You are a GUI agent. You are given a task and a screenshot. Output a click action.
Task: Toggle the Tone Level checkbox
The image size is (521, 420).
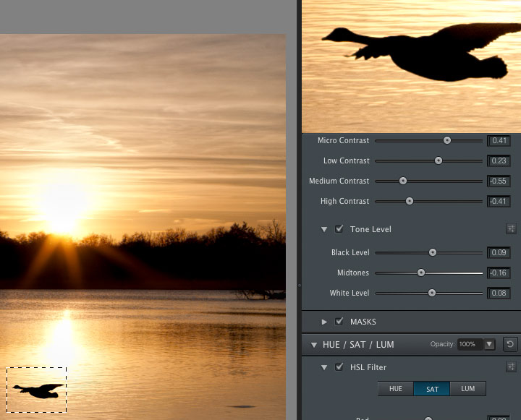339,228
